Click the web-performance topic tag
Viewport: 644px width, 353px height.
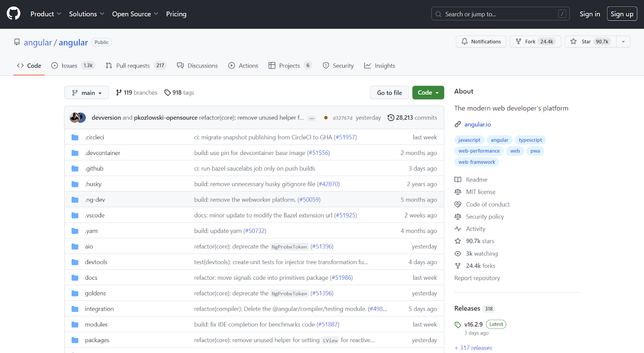coord(479,151)
